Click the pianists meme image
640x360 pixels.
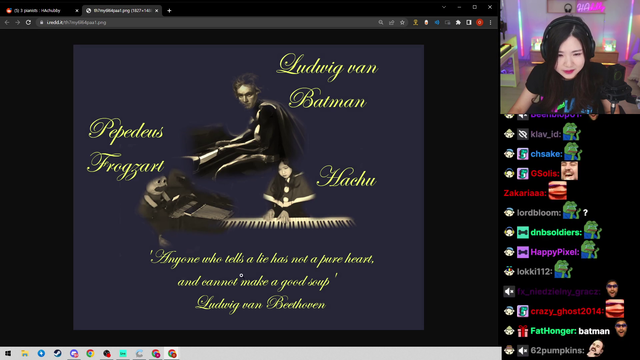249,187
